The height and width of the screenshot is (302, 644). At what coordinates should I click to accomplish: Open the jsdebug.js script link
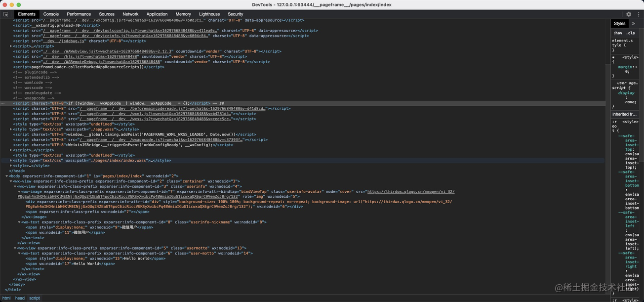coord(64,41)
